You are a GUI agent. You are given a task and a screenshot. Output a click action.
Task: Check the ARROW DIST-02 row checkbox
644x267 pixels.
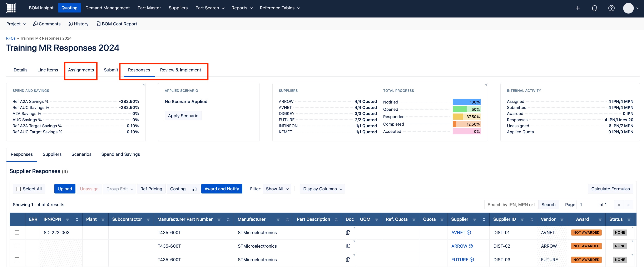pyautogui.click(x=17, y=246)
